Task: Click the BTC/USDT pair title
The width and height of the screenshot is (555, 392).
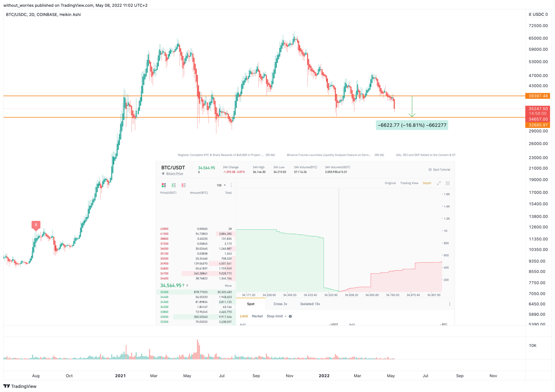Action: (x=173, y=168)
